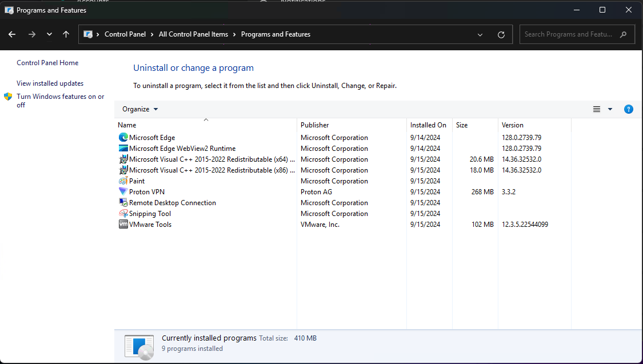Click Programs and Features breadcrumb
This screenshot has height=364, width=643.
275,34
